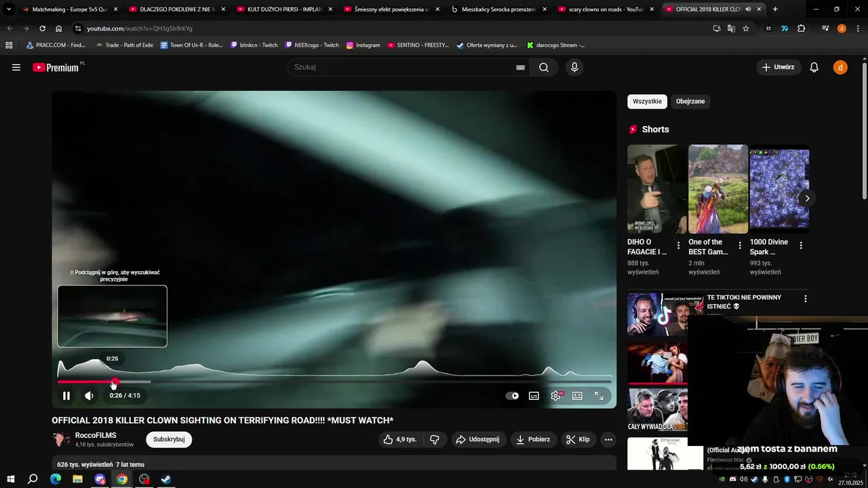
Task: Click Pobierz download button
Action: 533,439
